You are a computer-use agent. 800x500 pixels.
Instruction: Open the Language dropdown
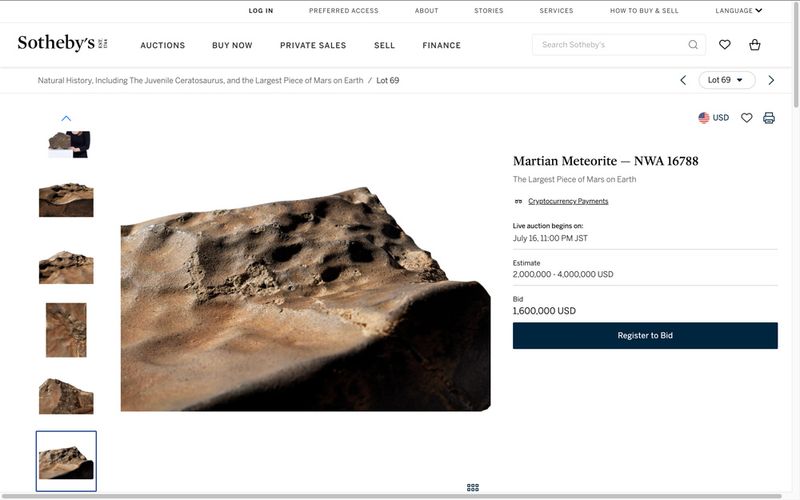click(739, 11)
